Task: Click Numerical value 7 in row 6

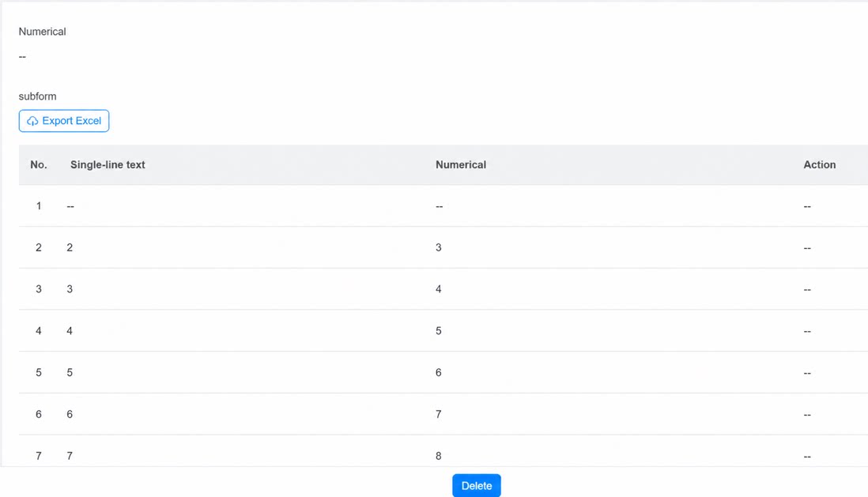Action: click(x=439, y=414)
